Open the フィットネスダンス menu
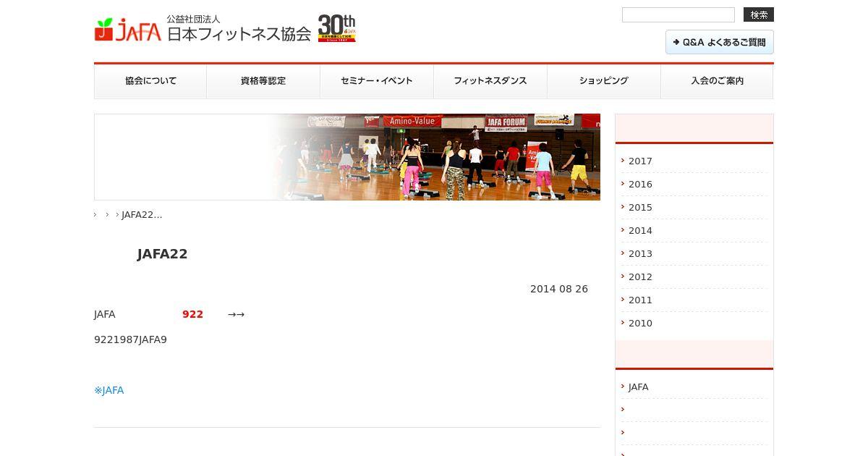This screenshot has height=456, width=868. coord(490,81)
